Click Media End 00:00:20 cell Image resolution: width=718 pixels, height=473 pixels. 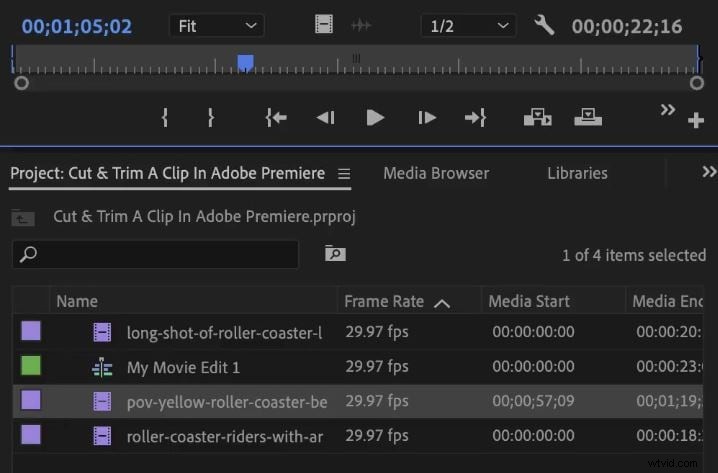669,332
